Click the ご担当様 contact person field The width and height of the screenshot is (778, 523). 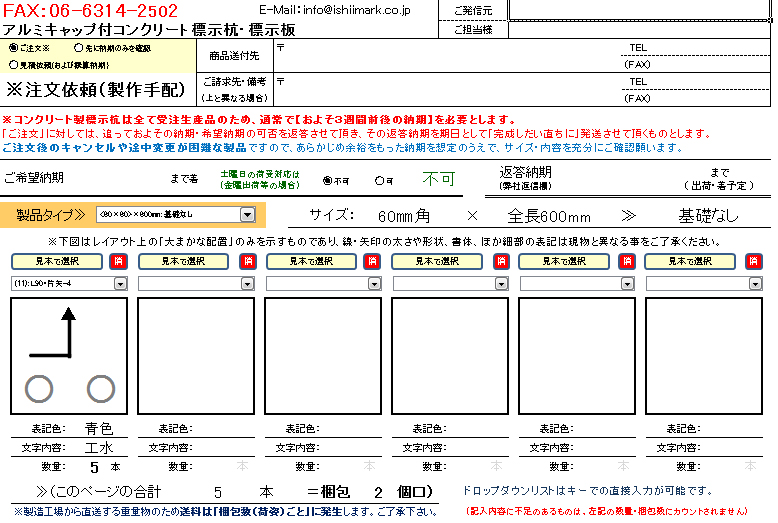tap(640, 30)
